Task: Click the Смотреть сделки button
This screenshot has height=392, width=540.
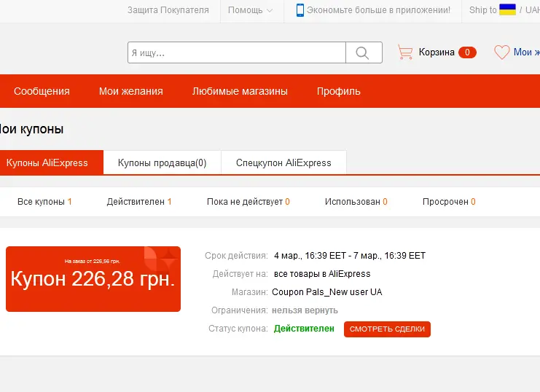Action: 387,329
